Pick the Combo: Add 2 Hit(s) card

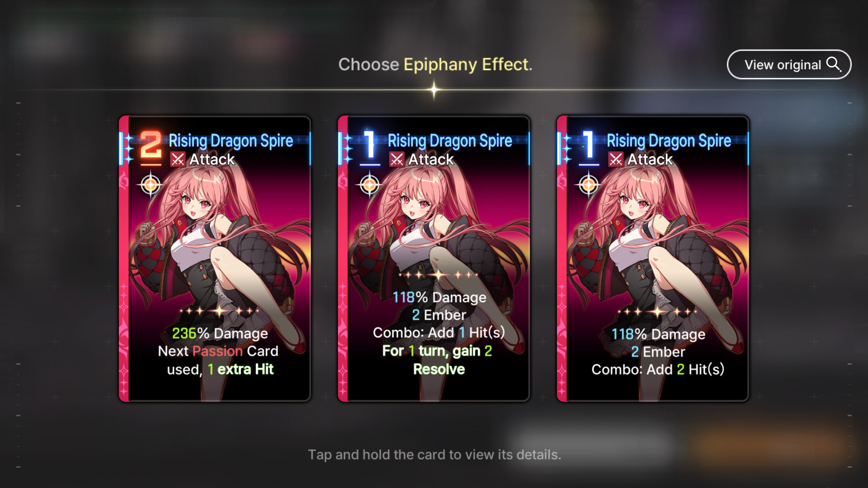click(653, 259)
